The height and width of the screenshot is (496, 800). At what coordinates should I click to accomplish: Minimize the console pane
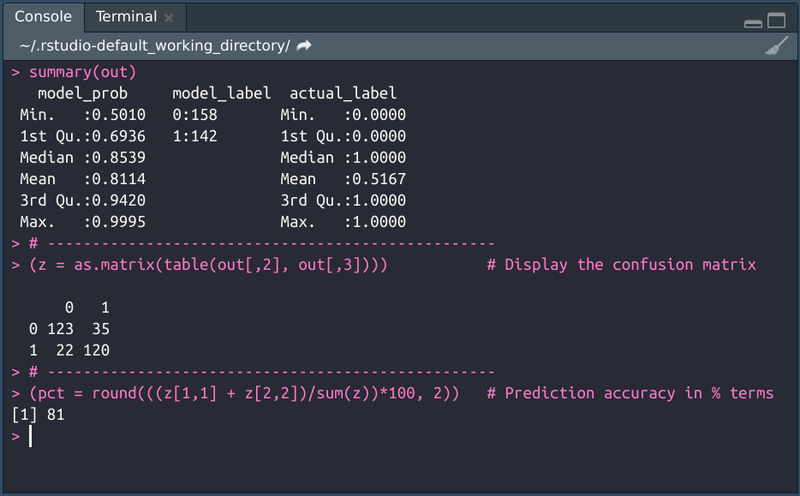click(753, 22)
